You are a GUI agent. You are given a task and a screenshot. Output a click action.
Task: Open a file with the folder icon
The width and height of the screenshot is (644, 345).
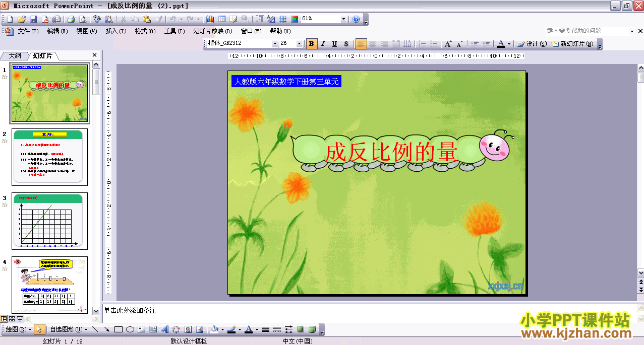tap(21, 19)
